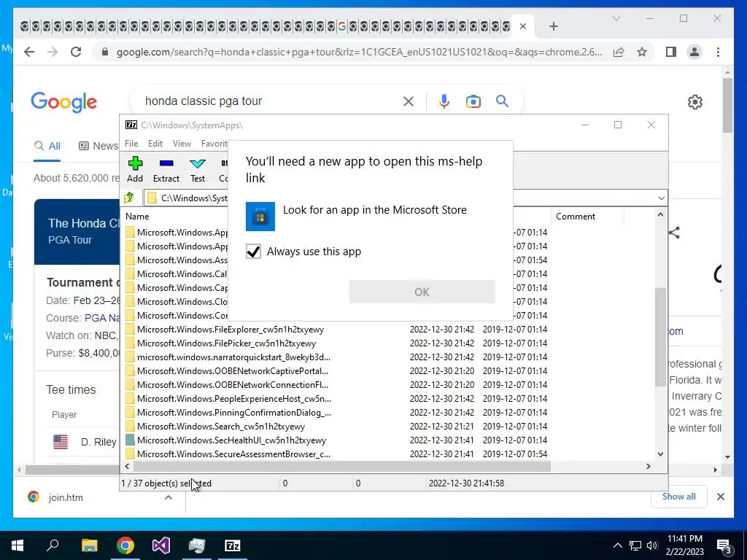Open the Microsoft Store app icon in dialog

click(260, 216)
